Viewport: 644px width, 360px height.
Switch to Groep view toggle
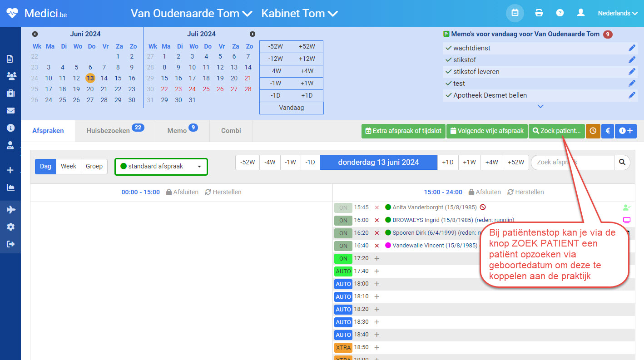(x=94, y=166)
